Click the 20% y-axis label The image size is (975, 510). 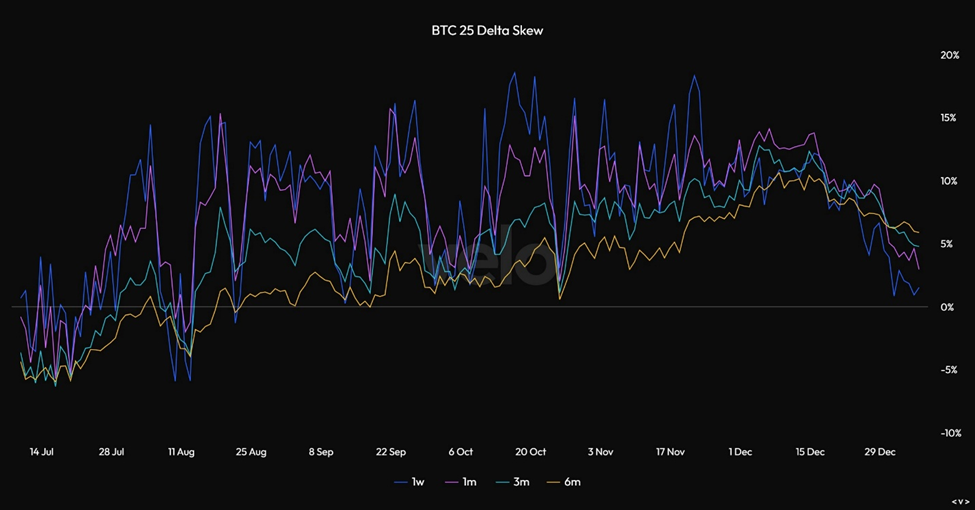tap(949, 55)
